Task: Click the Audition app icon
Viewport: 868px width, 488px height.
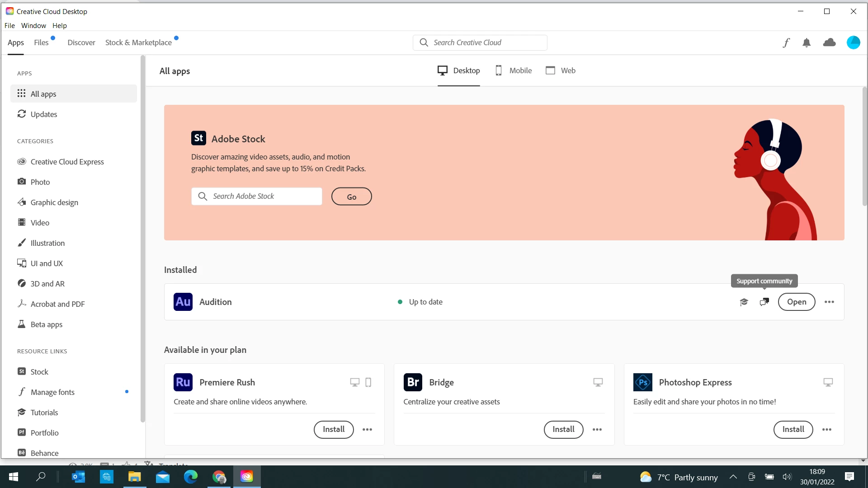Action: pyautogui.click(x=183, y=302)
